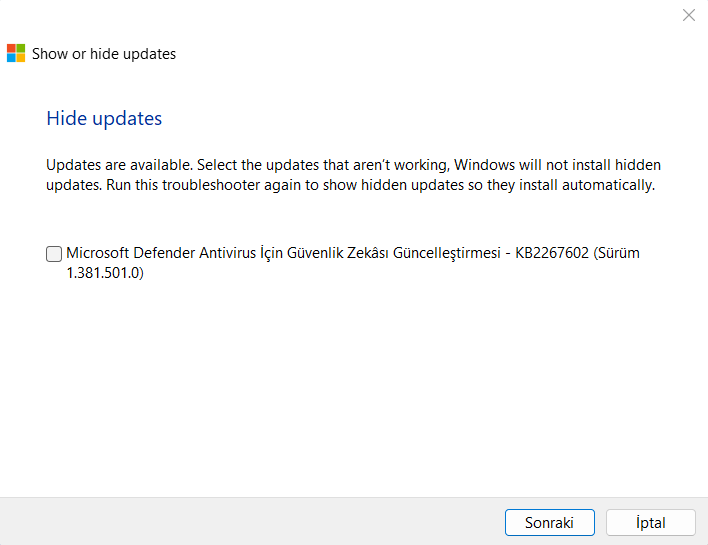Click the blank title bar area left of X
Screen dimensions: 708x545
coord(400,15)
